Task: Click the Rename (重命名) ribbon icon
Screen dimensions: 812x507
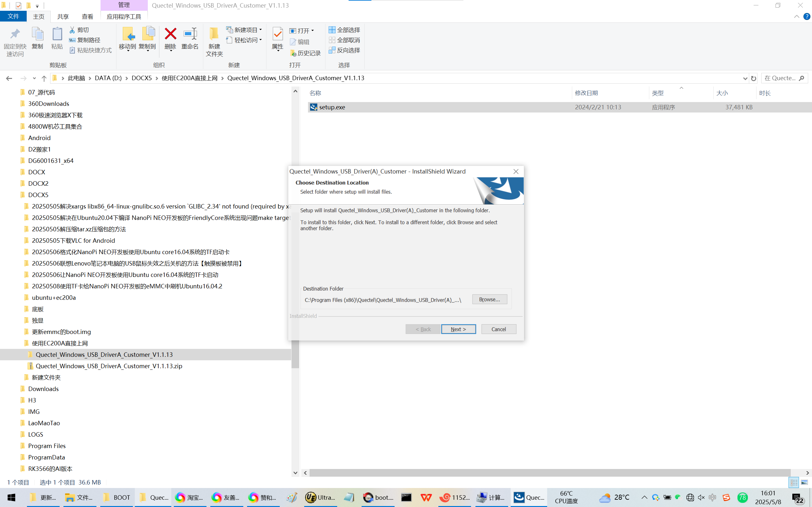Action: 190,34
